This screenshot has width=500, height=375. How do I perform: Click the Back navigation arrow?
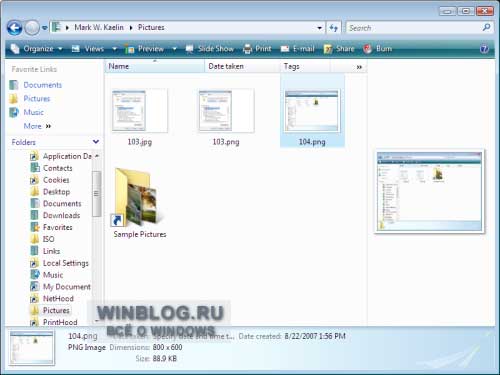pyautogui.click(x=15, y=28)
